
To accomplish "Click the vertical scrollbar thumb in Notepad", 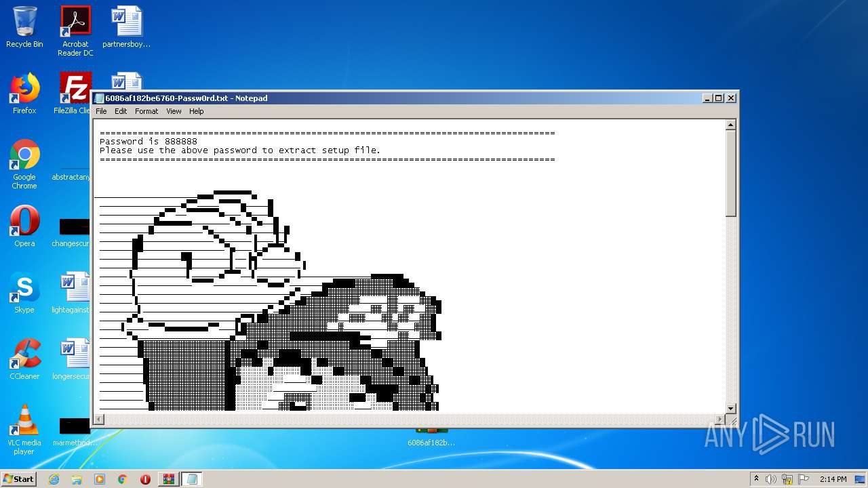I will [731, 174].
